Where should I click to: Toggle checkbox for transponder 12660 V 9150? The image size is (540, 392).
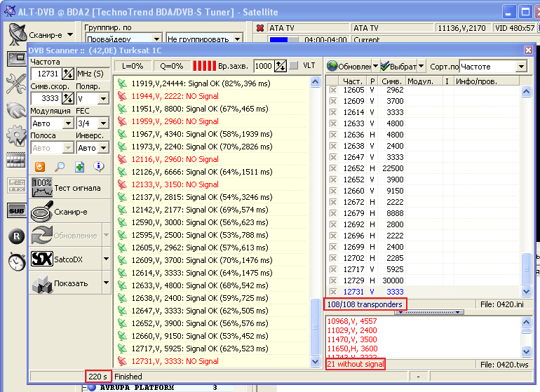(x=333, y=191)
